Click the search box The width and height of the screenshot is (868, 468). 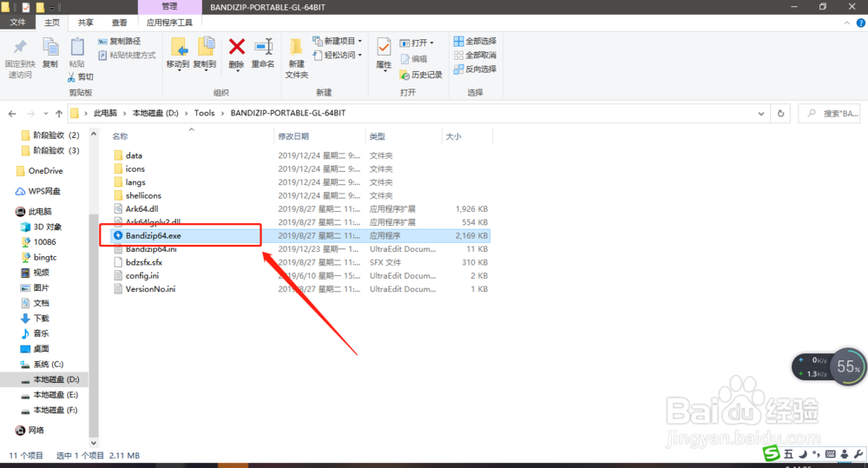(x=829, y=113)
